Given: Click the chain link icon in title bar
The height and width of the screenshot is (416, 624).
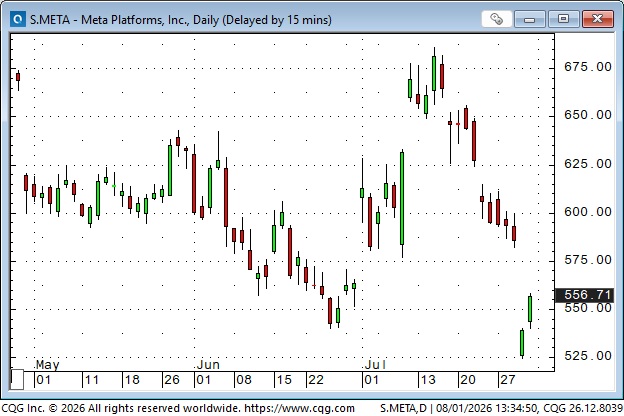Looking at the screenshot, I should tap(496, 19).
